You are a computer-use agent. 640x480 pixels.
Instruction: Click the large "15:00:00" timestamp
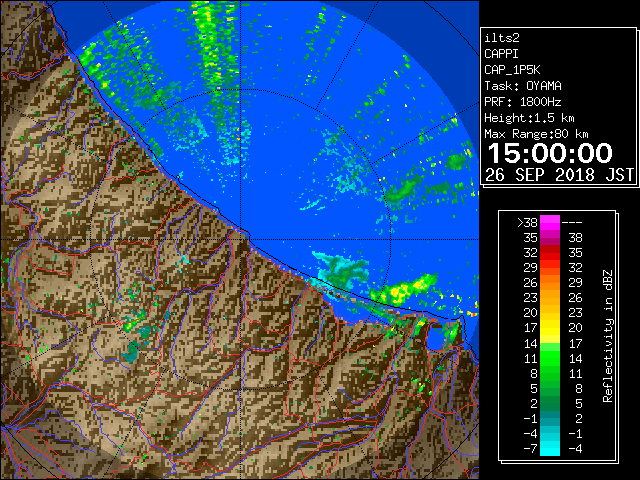[x=550, y=153]
